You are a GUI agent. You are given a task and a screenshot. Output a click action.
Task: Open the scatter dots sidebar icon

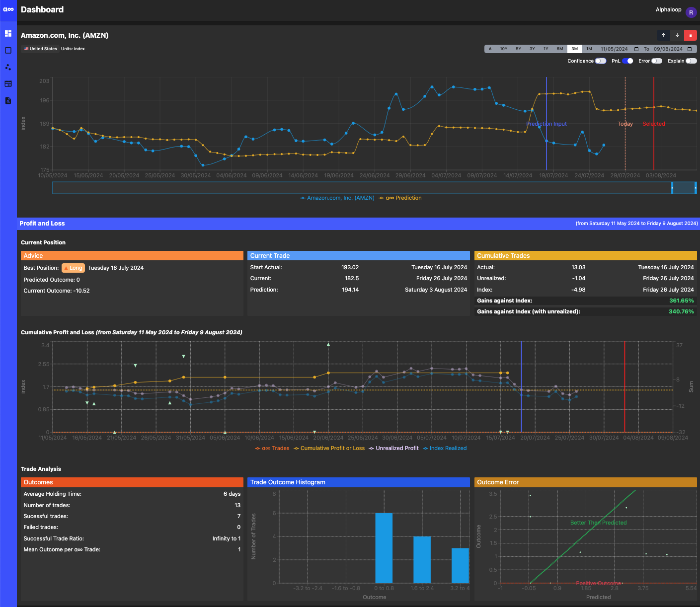pos(8,67)
